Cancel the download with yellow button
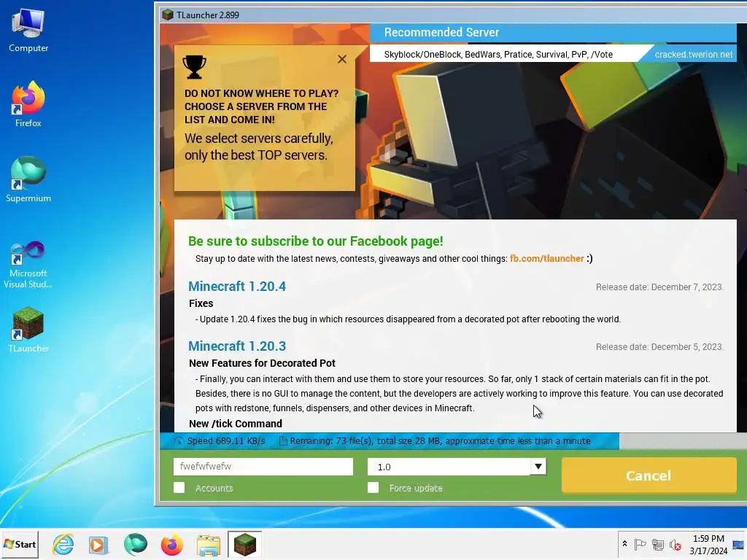The height and width of the screenshot is (560, 747). (x=649, y=475)
